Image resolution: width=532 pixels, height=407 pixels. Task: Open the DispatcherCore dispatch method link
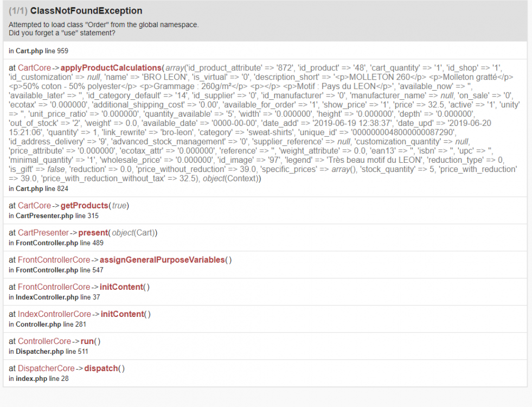click(101, 368)
